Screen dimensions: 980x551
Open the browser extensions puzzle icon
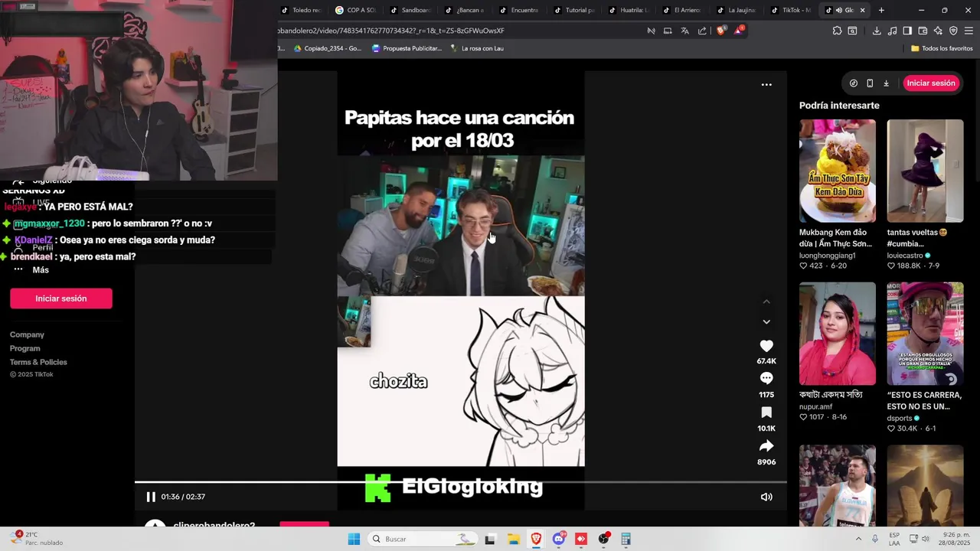click(x=837, y=31)
